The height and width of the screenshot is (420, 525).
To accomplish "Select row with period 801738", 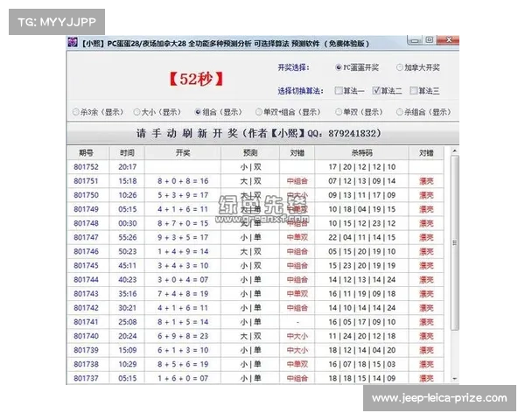I will 255,364.
